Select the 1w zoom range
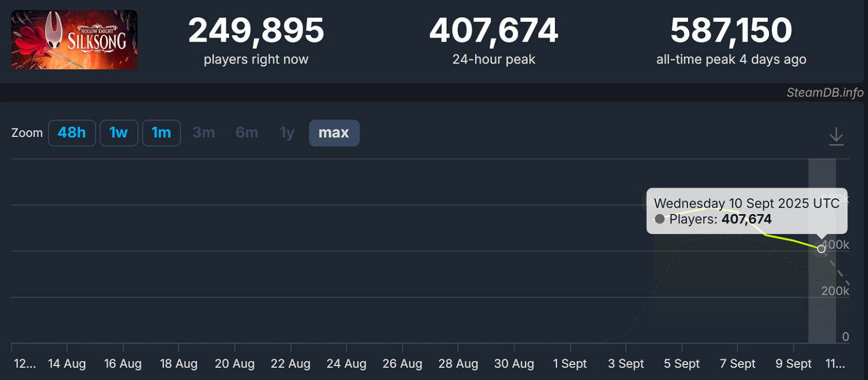This screenshot has height=380, width=868. coord(119,133)
